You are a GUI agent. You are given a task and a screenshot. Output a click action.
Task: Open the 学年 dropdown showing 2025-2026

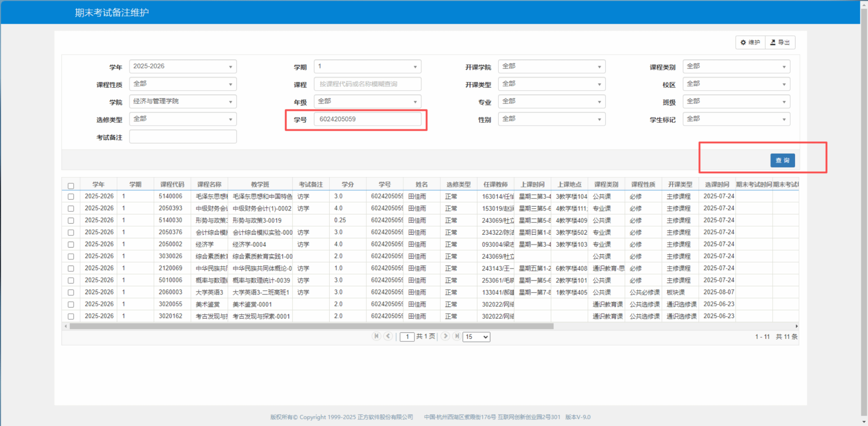[x=183, y=66]
